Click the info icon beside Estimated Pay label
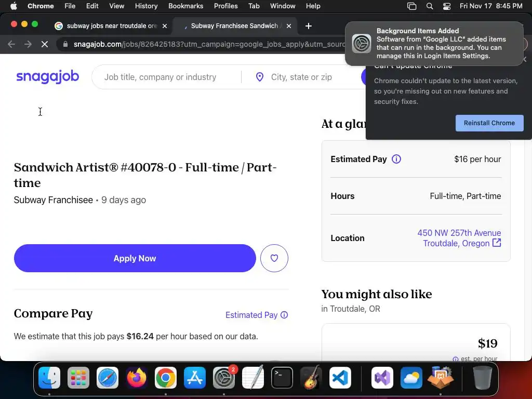 396,159
